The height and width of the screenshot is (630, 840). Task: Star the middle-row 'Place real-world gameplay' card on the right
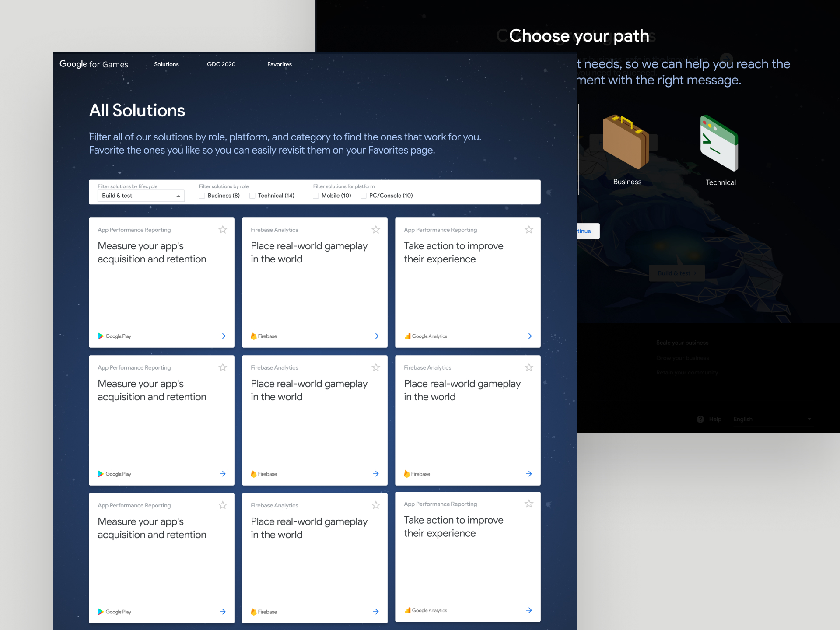click(x=529, y=367)
